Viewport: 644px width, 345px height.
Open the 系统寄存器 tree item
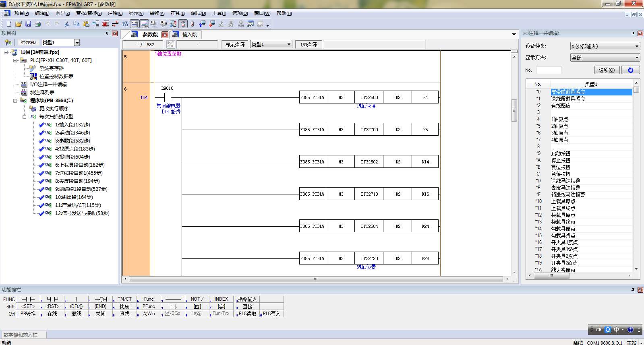pyautogui.click(x=51, y=68)
